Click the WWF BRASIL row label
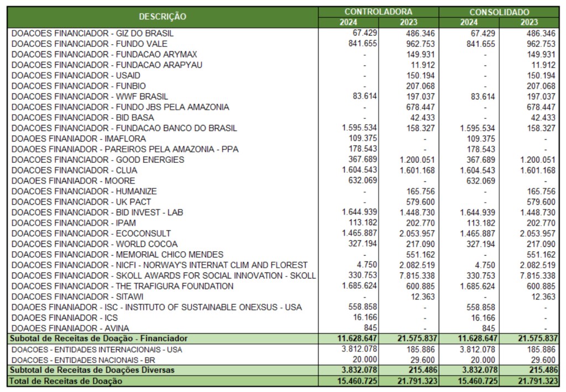 tap(90, 97)
